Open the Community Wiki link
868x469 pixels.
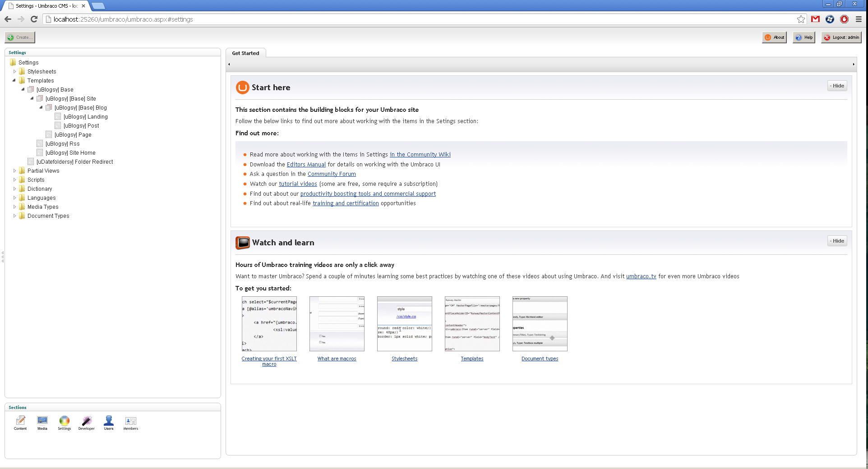click(x=420, y=155)
